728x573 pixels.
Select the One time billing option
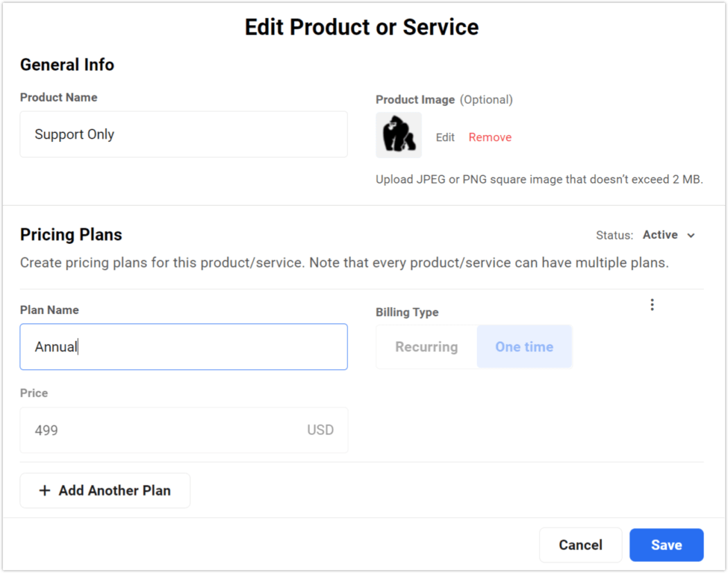[524, 346]
